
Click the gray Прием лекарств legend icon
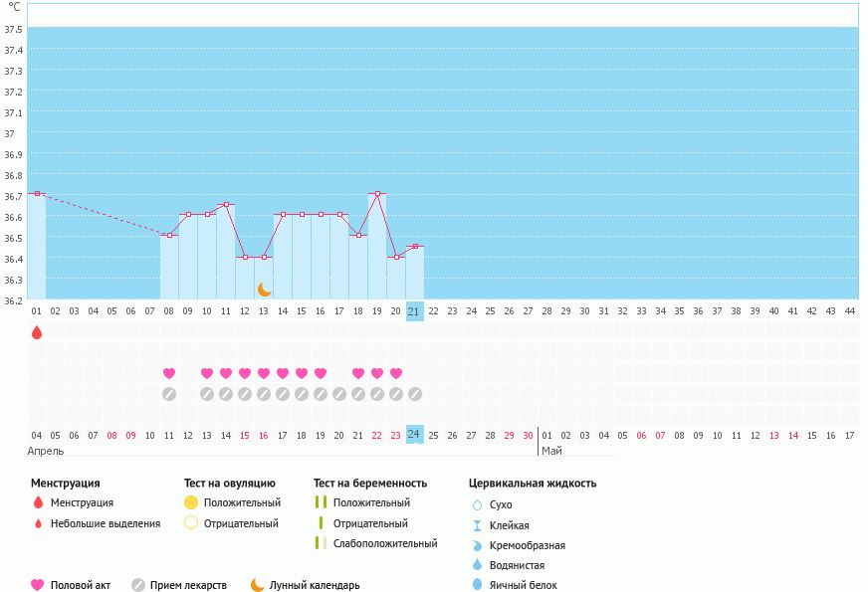[x=138, y=585]
